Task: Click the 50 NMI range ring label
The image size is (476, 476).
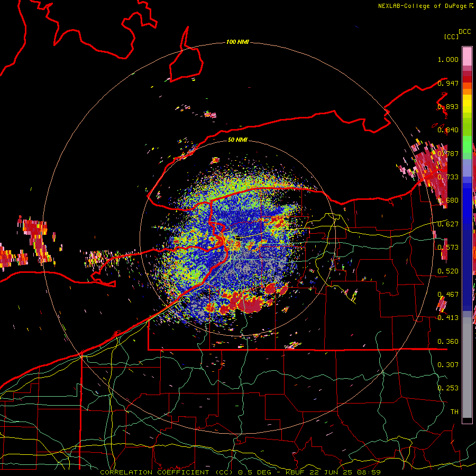Action: coord(237,140)
